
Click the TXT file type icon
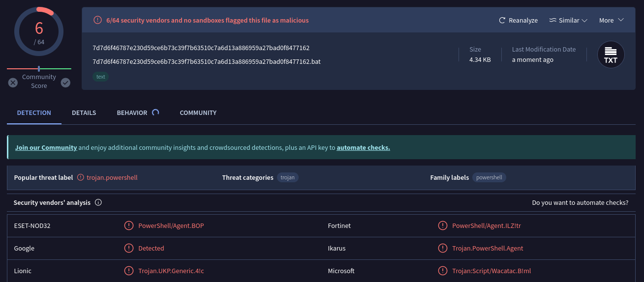(x=611, y=55)
